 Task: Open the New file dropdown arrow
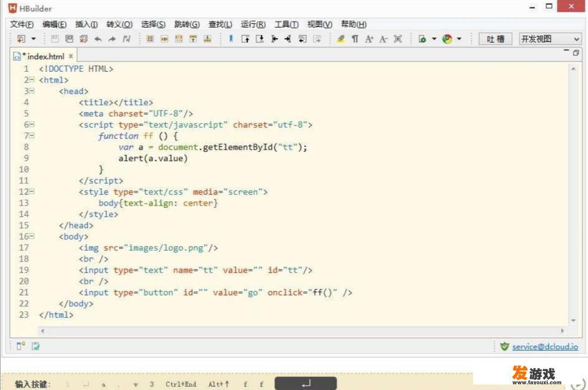tap(33, 39)
